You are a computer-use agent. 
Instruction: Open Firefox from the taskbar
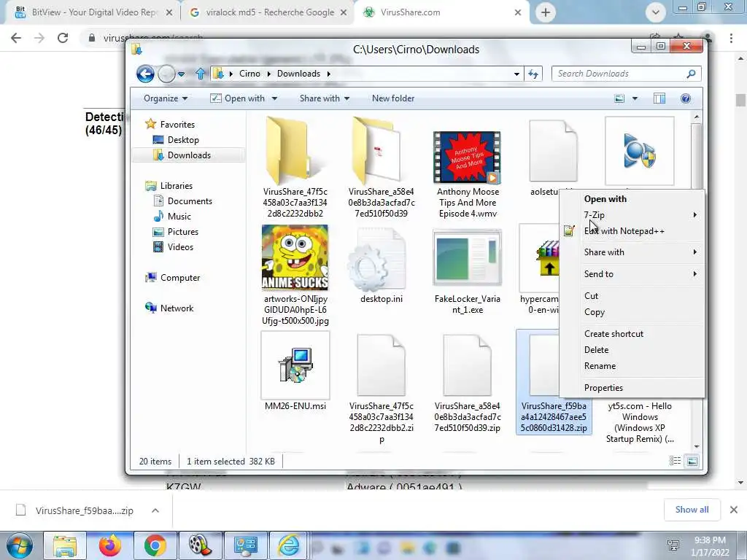[x=109, y=545]
